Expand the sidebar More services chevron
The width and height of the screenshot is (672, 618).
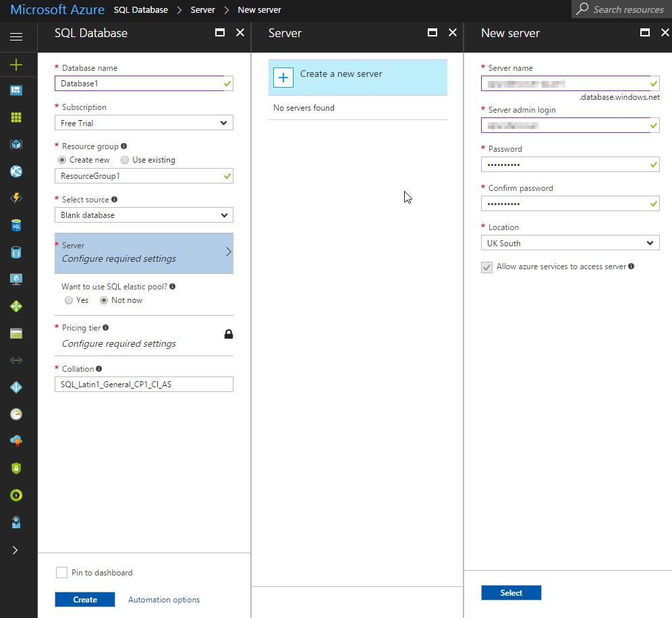(x=16, y=550)
